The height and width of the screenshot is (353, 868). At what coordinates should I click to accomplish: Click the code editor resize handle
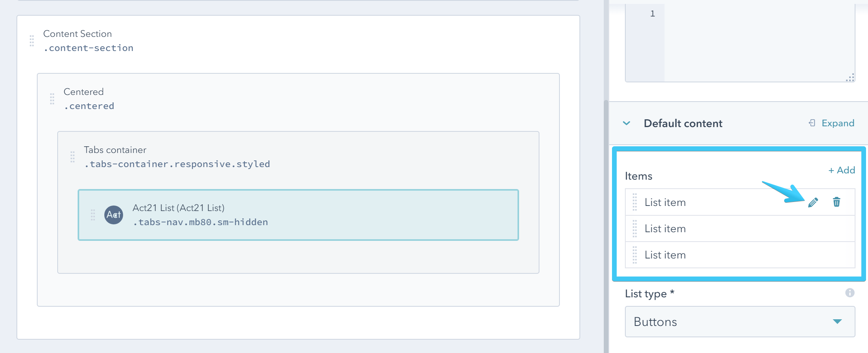(x=850, y=78)
